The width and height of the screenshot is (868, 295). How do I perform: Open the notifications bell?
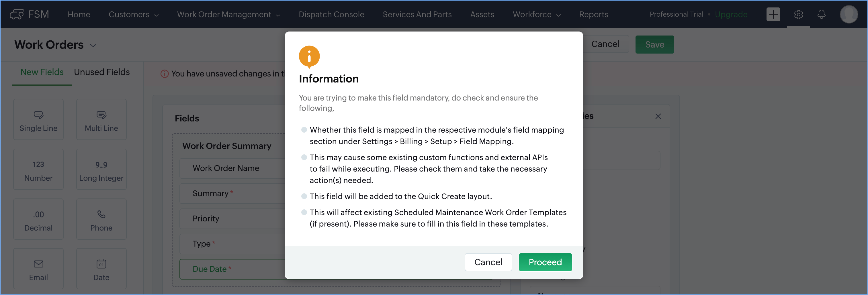point(821,15)
